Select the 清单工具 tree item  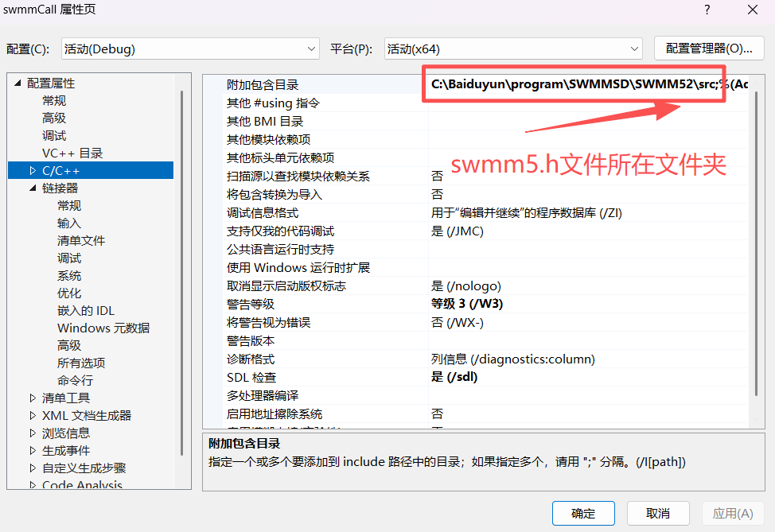point(66,398)
